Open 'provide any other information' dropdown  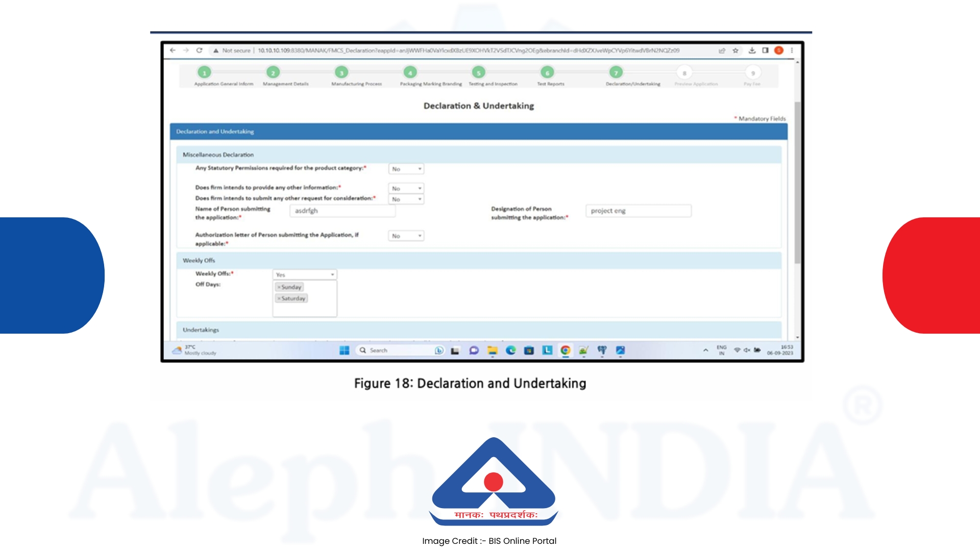tap(406, 188)
